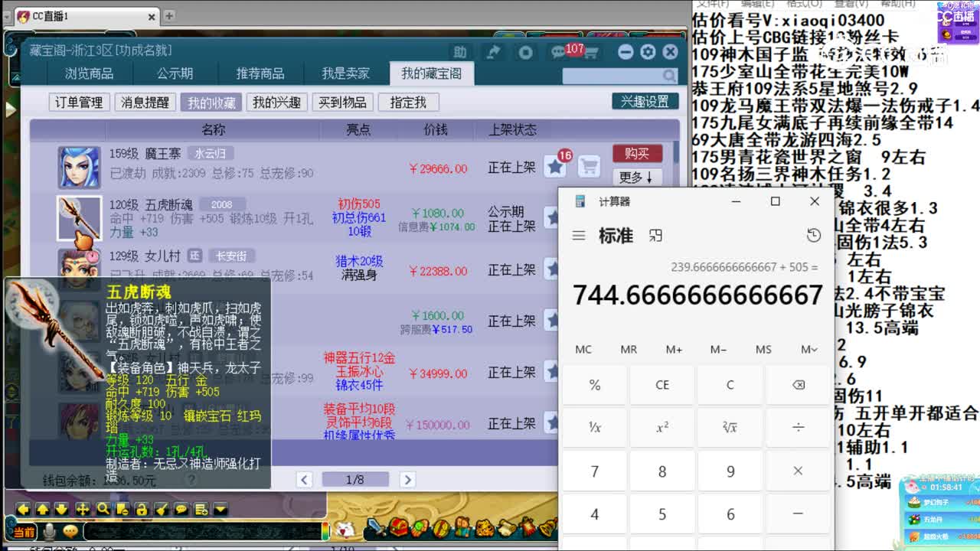Open 消息提醒 section

point(145,103)
